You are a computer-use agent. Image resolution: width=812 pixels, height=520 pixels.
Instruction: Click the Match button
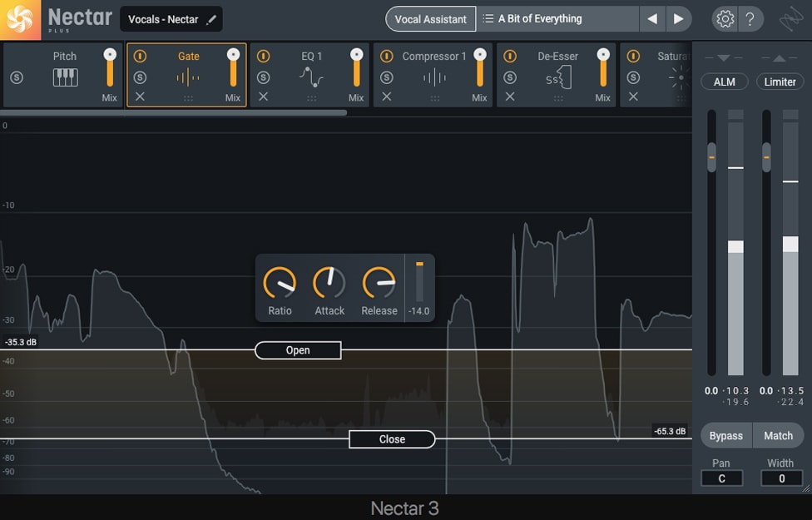(x=779, y=436)
